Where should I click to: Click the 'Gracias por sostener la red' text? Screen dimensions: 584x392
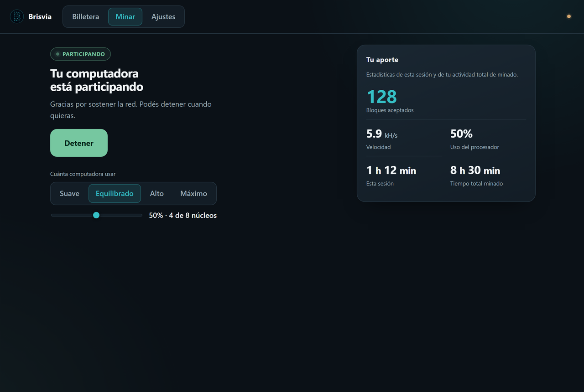[x=131, y=110]
